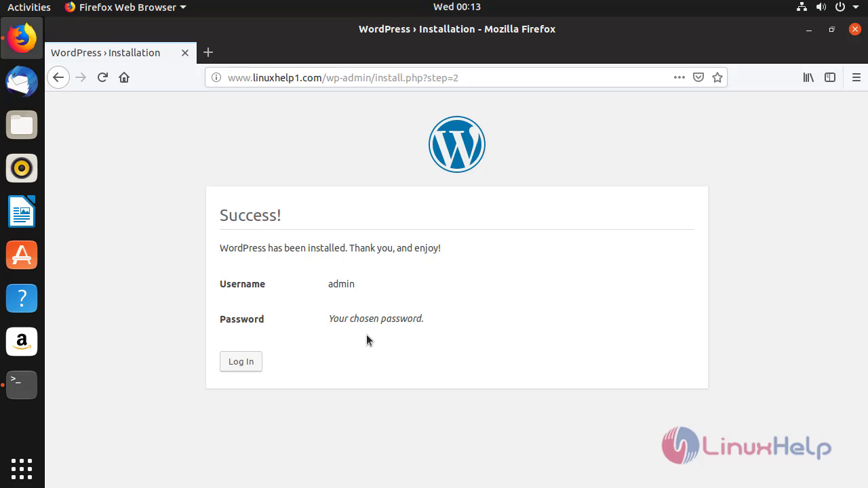Click the 'Success!' heading
Viewport: 868px width, 488px height.
point(250,215)
